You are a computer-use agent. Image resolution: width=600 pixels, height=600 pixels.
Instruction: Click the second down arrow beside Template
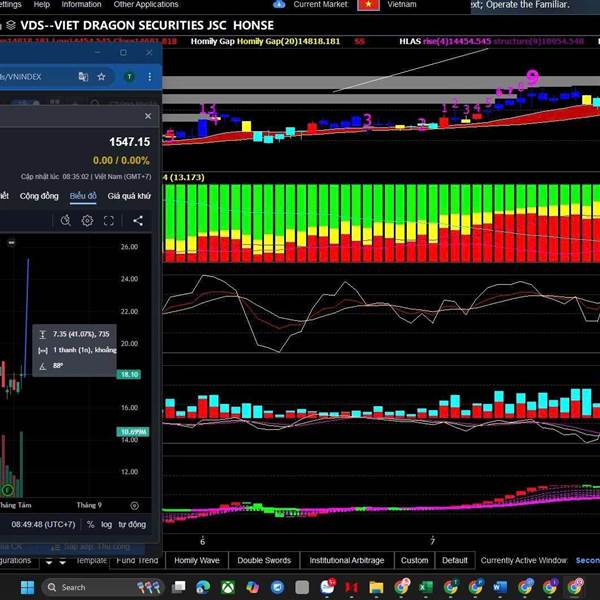click(x=63, y=562)
